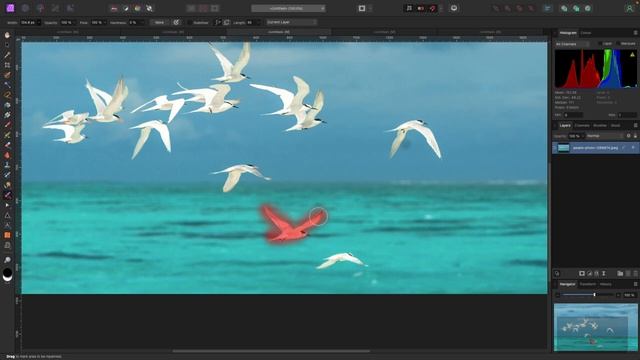This screenshot has height=360, width=640.
Task: Select the Flood Fill bucket tool
Action: point(7,105)
